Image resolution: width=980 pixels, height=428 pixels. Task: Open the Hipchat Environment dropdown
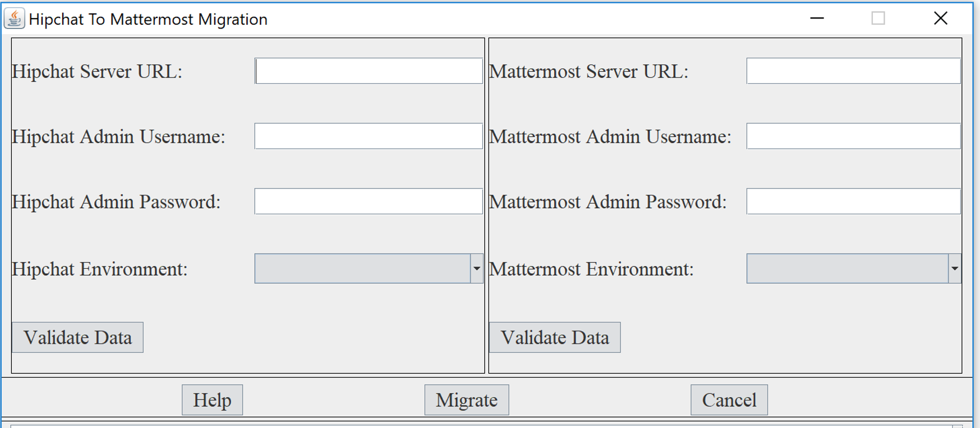[369, 269]
